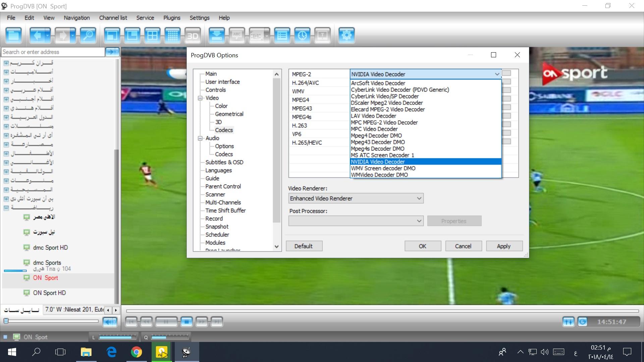Switch to full screen view icon

coord(112,35)
